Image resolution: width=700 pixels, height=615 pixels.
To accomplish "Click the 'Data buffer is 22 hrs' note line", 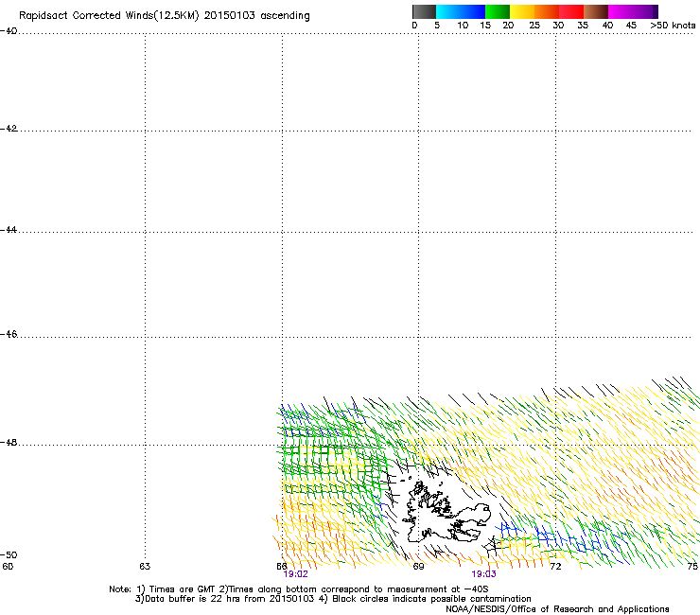I will (333, 599).
